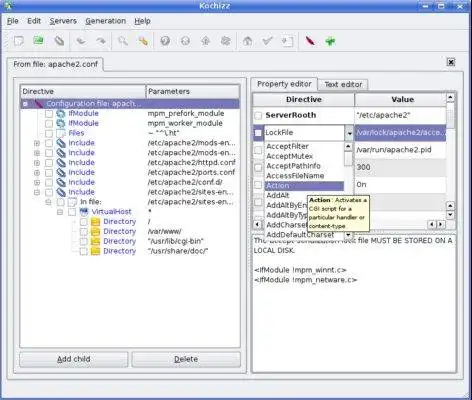Screen dimensions: 472x400
Task: Click the folder icon of Directory /var/www/
Action: pos(95,231)
